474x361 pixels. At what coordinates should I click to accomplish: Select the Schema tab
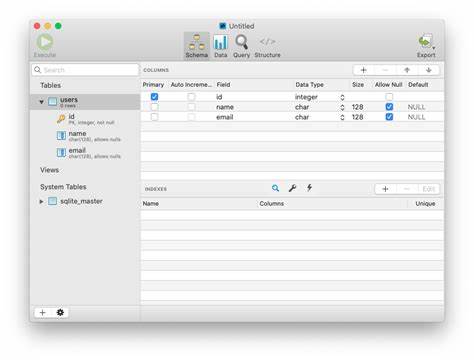[x=197, y=46]
